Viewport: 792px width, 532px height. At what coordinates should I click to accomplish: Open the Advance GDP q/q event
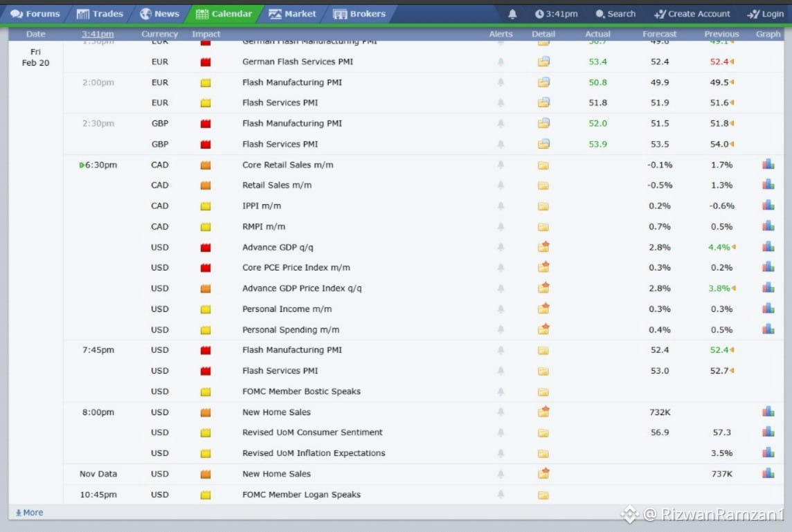(x=278, y=248)
